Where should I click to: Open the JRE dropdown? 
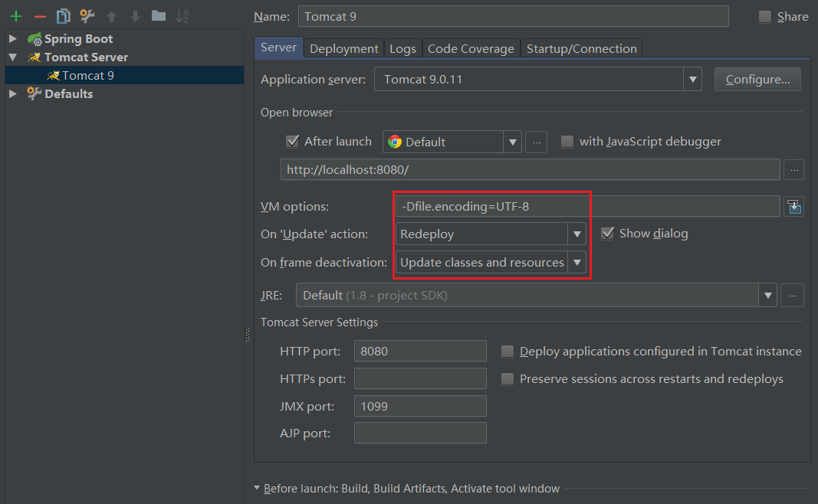click(x=767, y=296)
